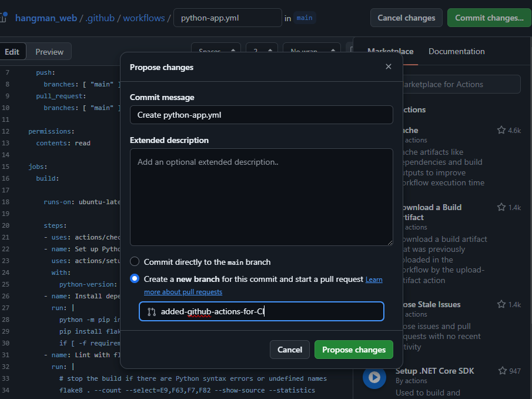Open the Marketplace tab
532x399 pixels.
point(390,51)
